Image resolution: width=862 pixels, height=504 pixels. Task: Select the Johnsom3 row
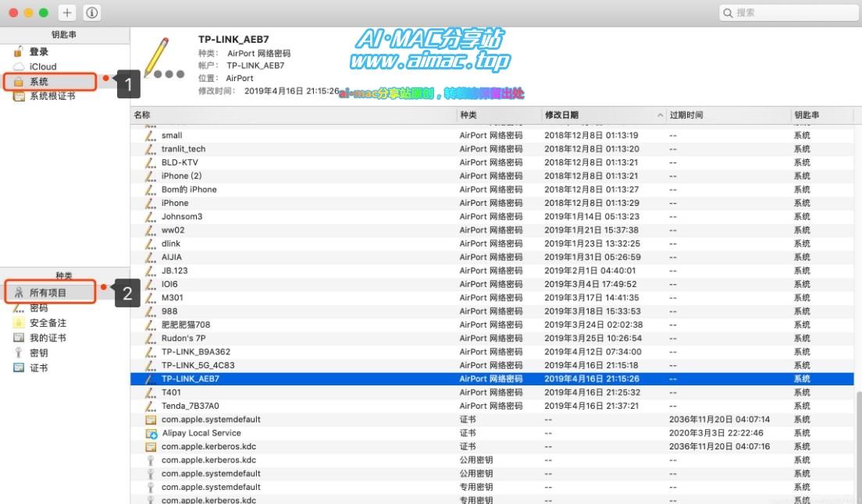pyautogui.click(x=492, y=216)
